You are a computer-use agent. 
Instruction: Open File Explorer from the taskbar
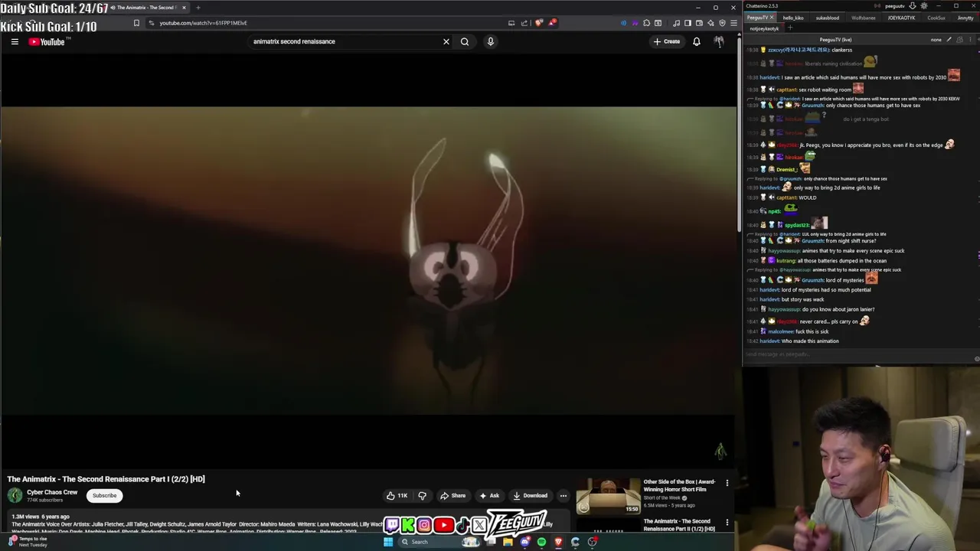(x=508, y=542)
